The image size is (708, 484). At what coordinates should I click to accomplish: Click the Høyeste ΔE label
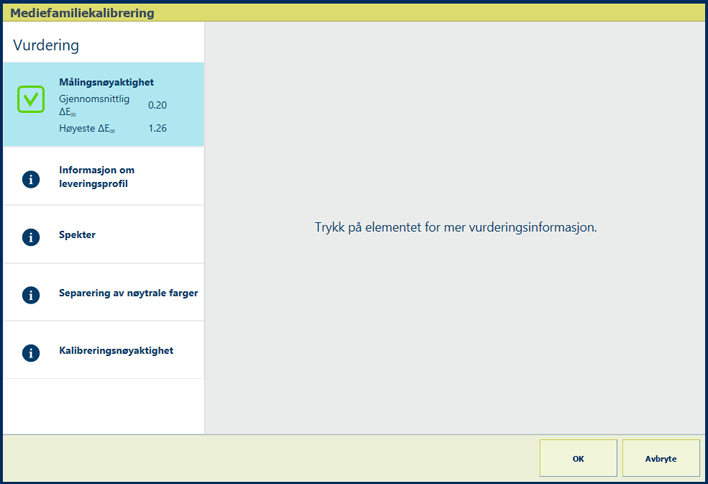pyautogui.click(x=87, y=129)
